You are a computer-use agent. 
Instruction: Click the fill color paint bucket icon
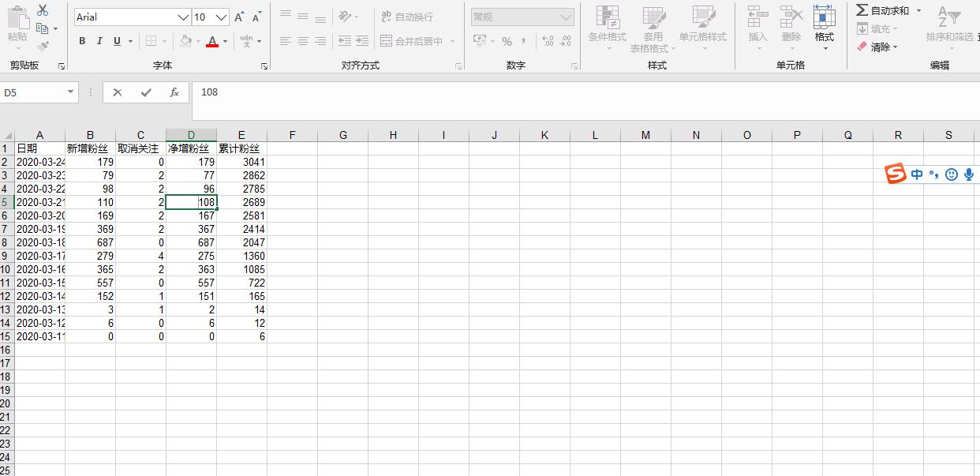coord(185,41)
